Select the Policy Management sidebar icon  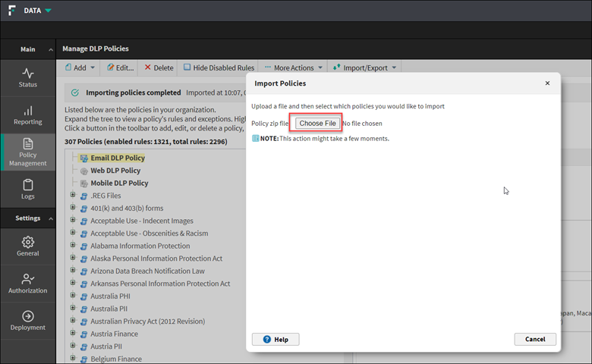(27, 152)
